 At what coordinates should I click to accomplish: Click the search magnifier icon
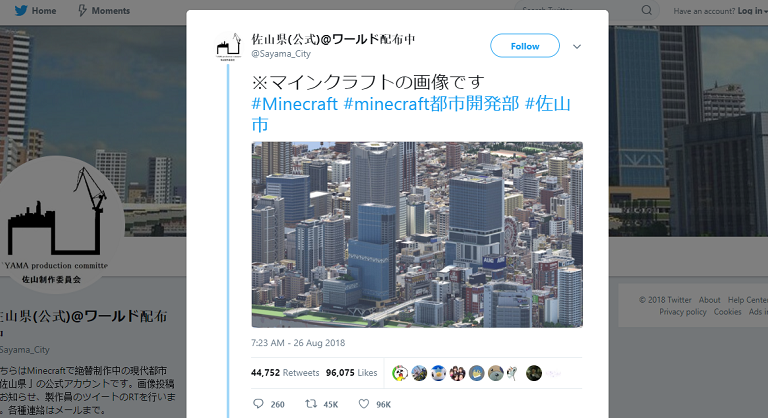point(647,10)
